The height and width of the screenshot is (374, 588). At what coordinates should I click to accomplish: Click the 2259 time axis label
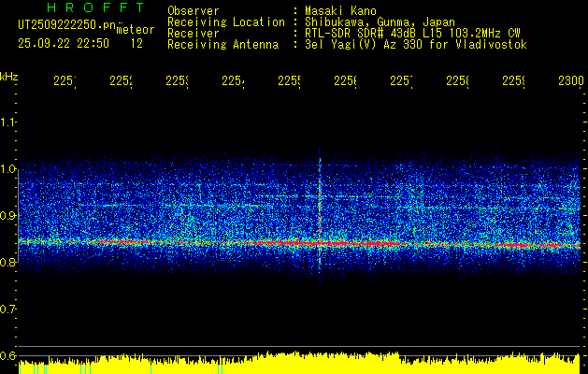point(513,80)
